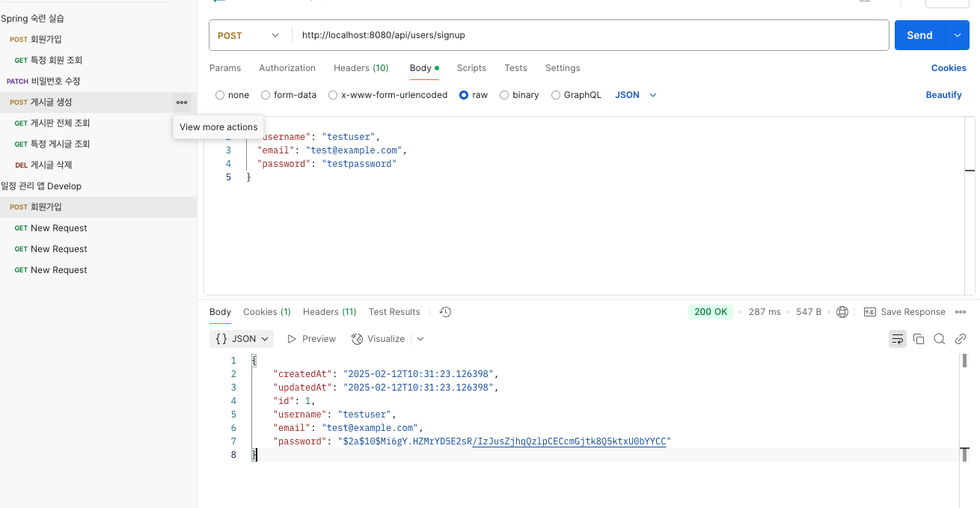Open GET 특정 게시글 조회 request

click(98, 144)
